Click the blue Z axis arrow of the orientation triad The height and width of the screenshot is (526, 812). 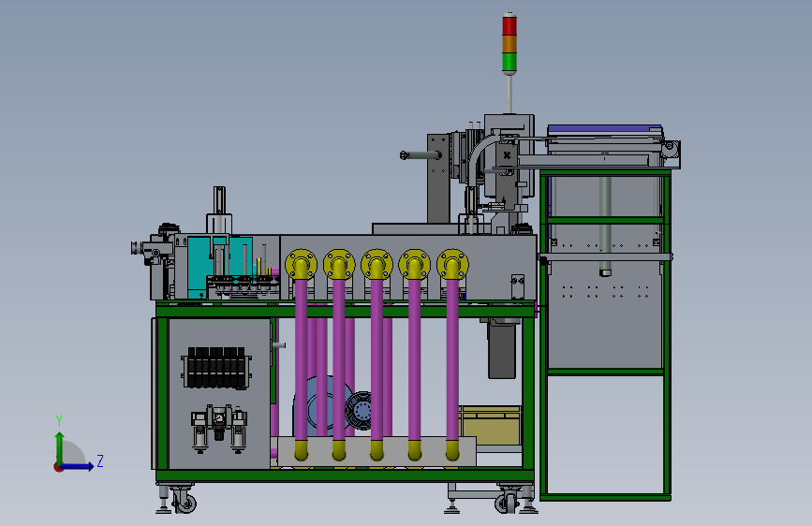78,466
